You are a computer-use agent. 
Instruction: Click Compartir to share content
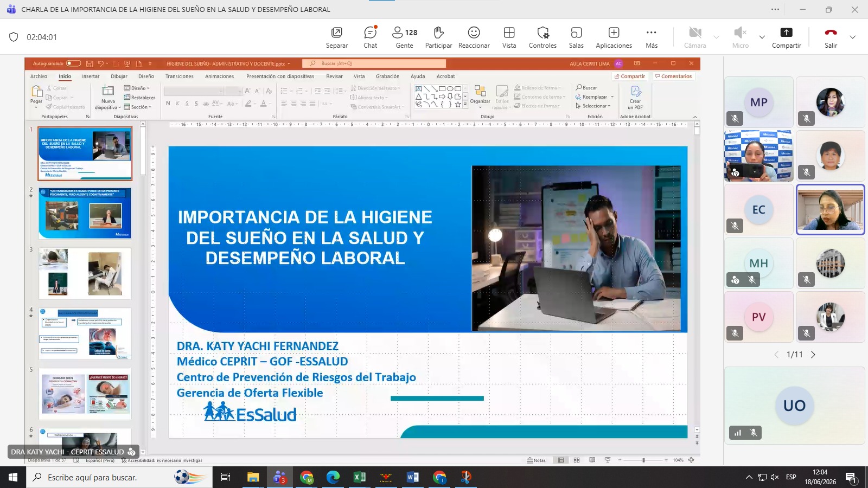pos(786,37)
